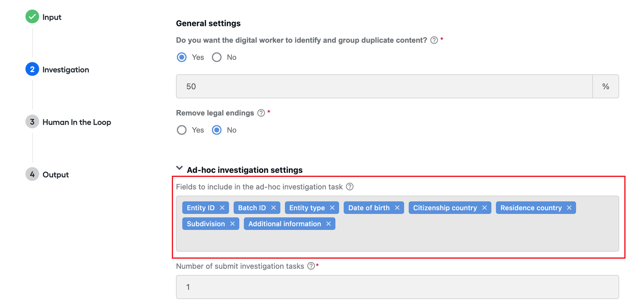
Task: Open help icon for duplicate content question
Action: click(x=434, y=40)
